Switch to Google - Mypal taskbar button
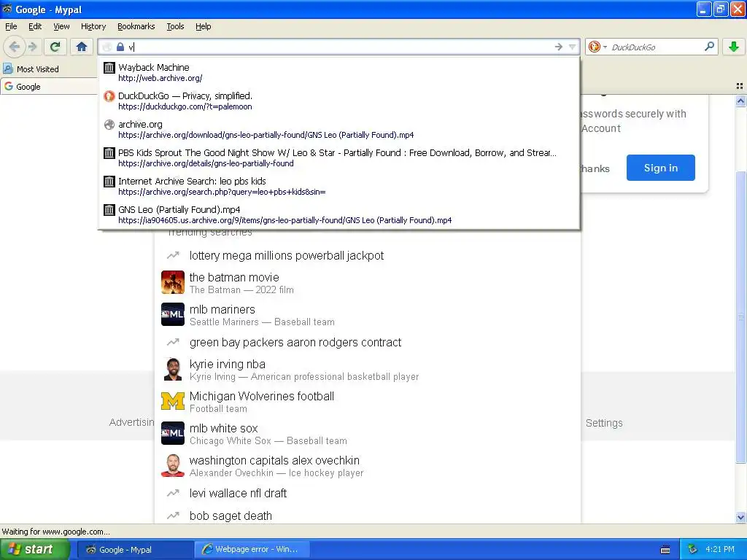 (135, 550)
